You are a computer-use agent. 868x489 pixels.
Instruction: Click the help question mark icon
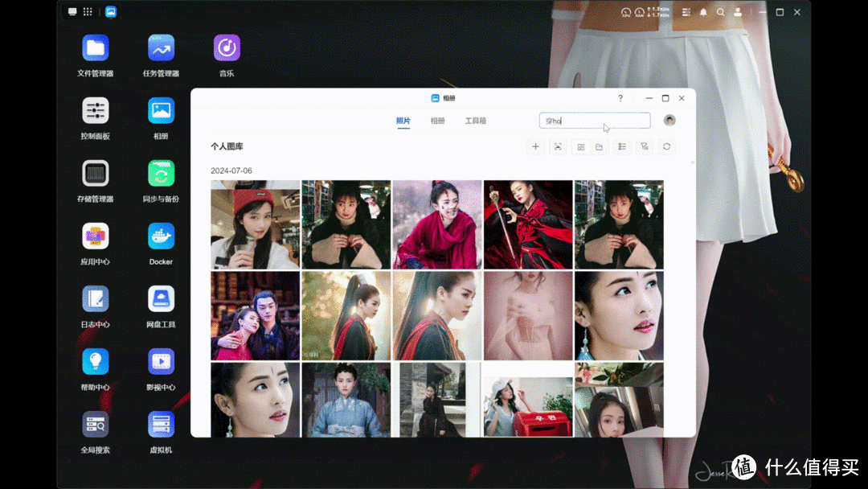[x=620, y=98]
